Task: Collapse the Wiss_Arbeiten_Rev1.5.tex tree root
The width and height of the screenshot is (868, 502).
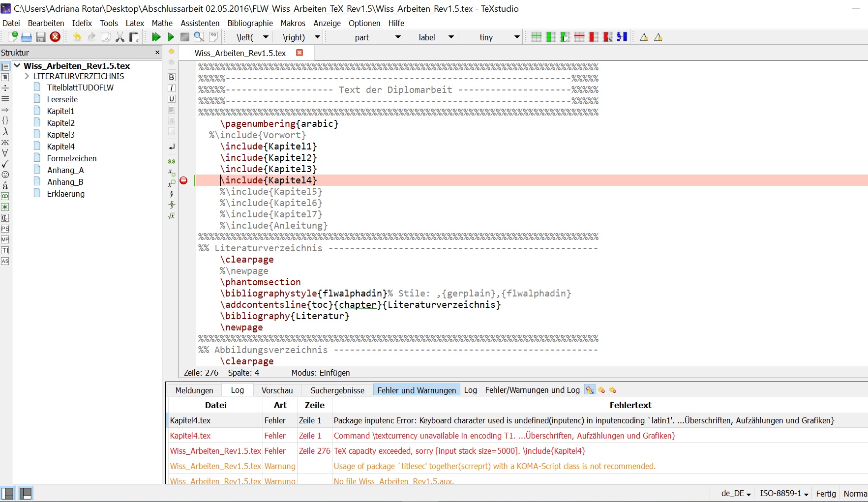Action: click(x=17, y=65)
